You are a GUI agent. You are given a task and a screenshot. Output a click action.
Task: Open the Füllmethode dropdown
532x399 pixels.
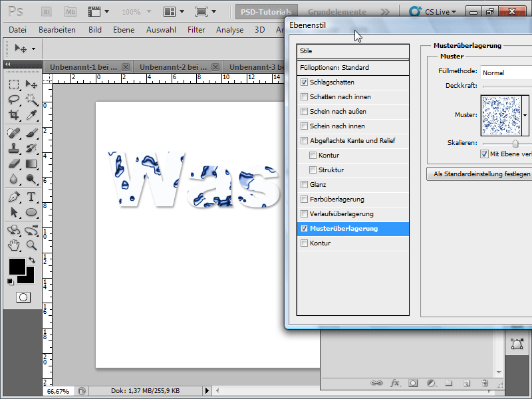click(506, 72)
